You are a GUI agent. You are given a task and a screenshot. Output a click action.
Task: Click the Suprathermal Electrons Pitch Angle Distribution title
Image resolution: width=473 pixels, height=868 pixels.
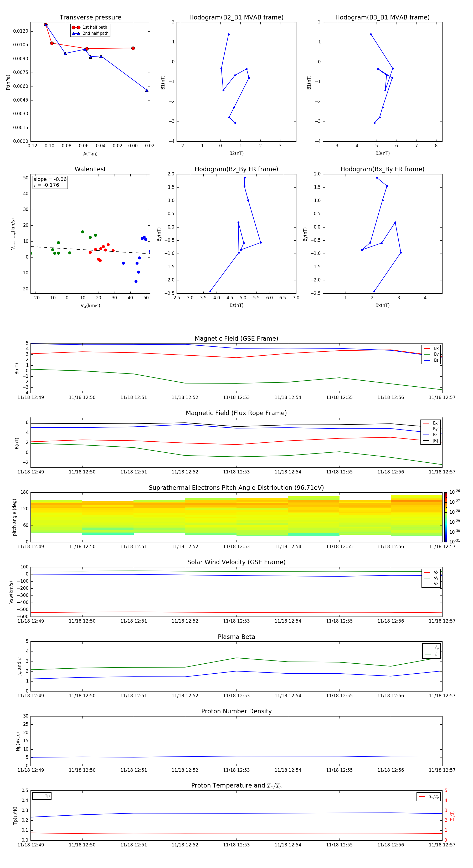[236, 488]
